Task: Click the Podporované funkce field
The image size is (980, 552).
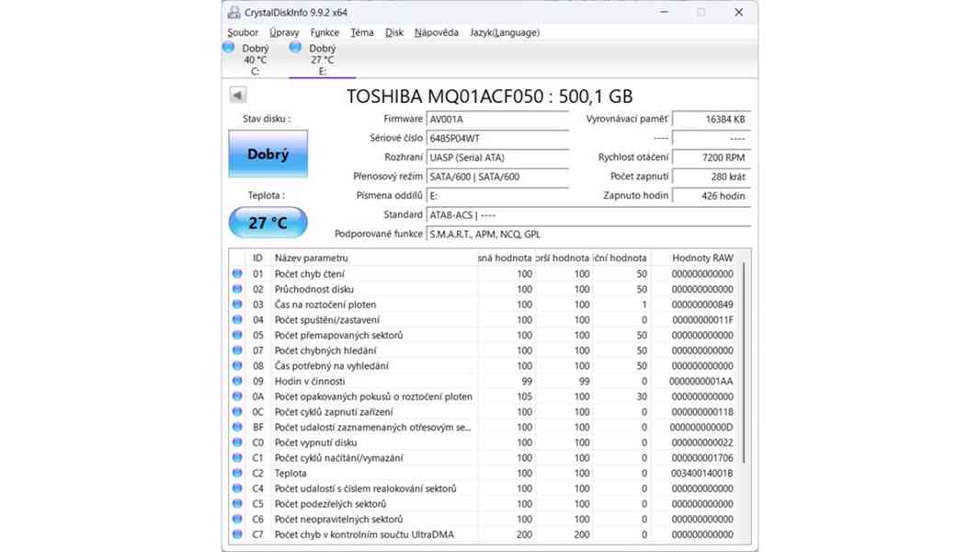Action: pyautogui.click(x=588, y=235)
